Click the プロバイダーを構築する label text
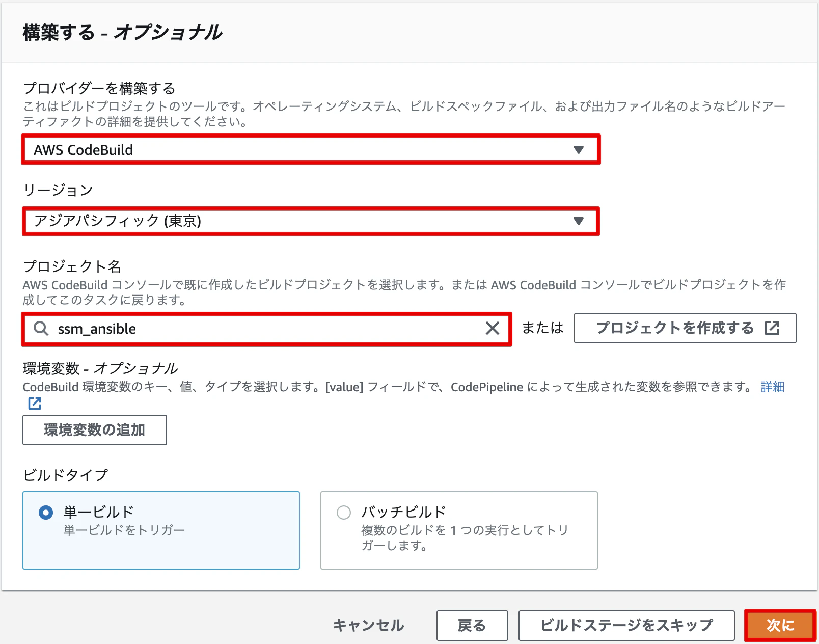The width and height of the screenshot is (819, 644). (99, 88)
